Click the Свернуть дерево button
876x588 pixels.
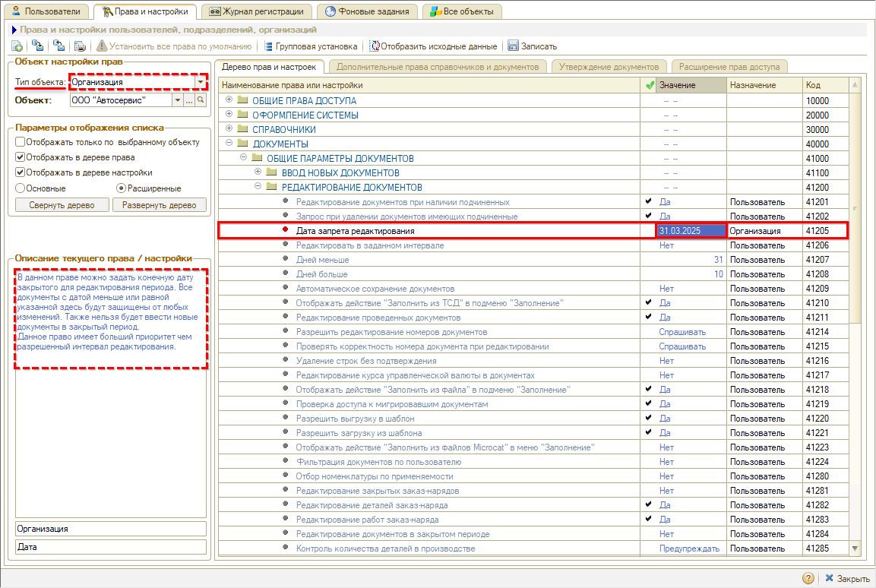62,205
